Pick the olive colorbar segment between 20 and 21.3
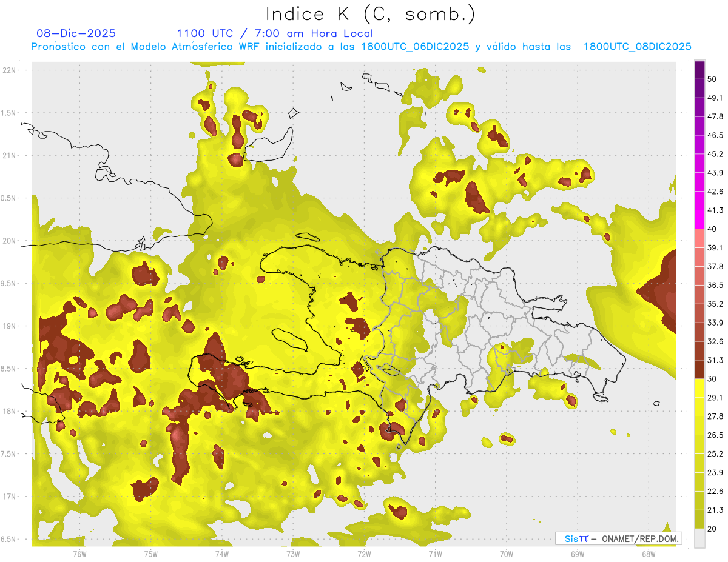The image size is (728, 562). pyautogui.click(x=699, y=519)
